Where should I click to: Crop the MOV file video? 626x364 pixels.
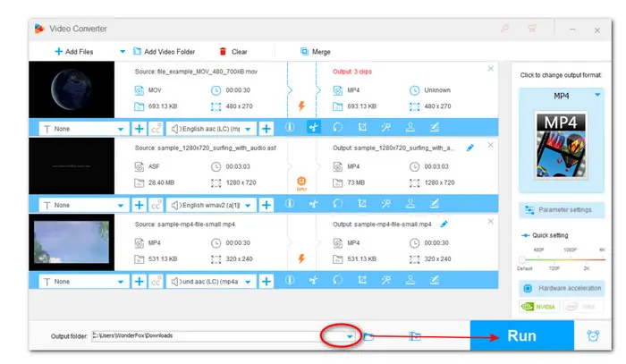(x=362, y=127)
